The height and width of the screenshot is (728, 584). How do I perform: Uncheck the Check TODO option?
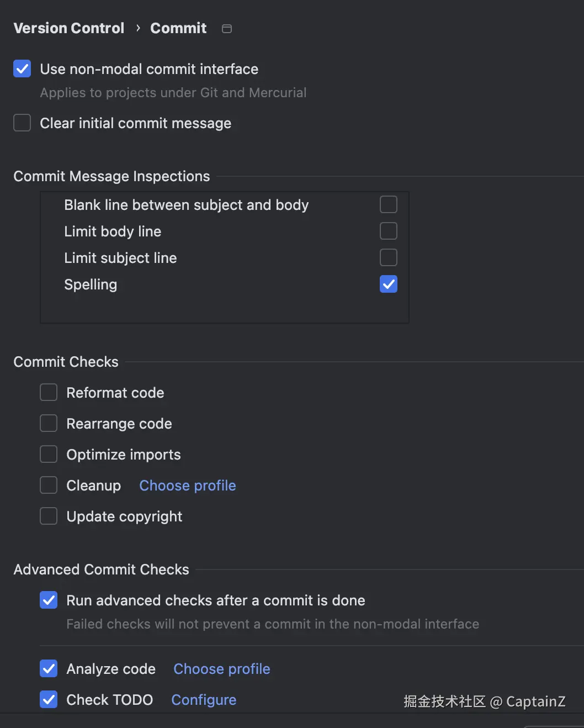tap(49, 700)
